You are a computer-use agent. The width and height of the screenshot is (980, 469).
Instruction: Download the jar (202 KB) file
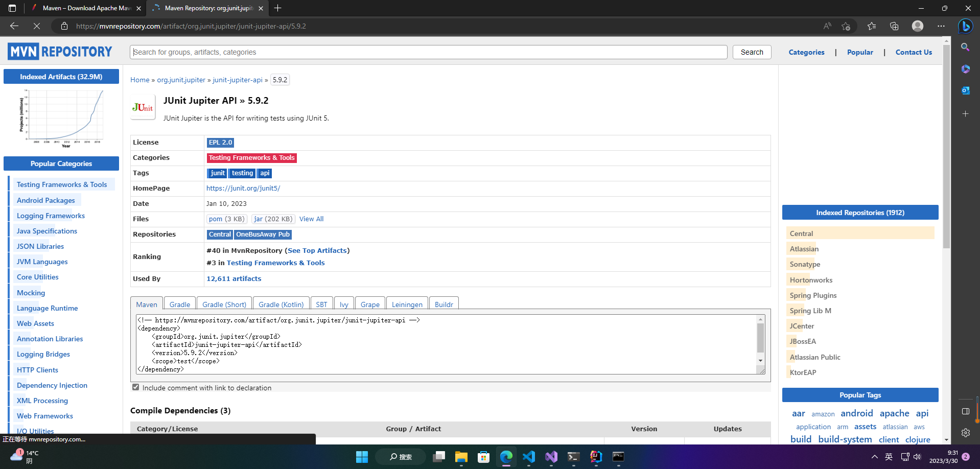tap(273, 219)
